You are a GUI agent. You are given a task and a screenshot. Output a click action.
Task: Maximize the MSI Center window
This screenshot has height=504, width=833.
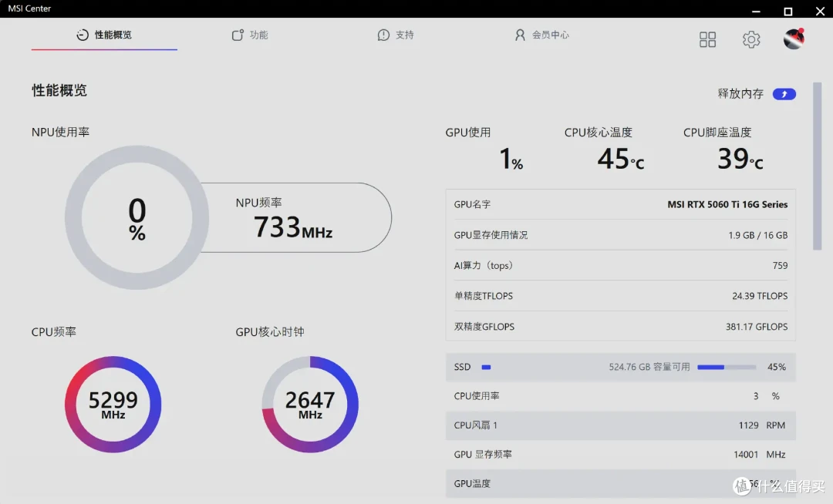tap(788, 11)
